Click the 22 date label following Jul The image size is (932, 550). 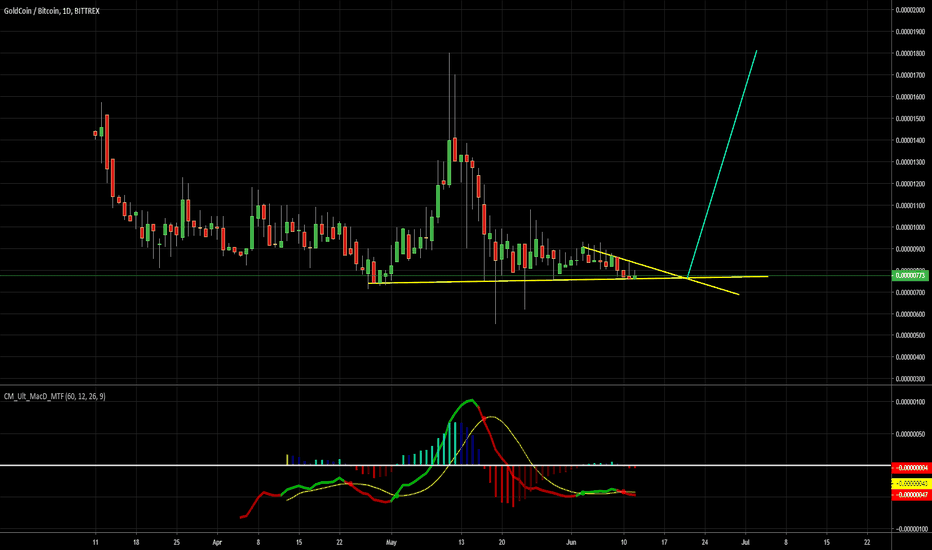point(867,542)
